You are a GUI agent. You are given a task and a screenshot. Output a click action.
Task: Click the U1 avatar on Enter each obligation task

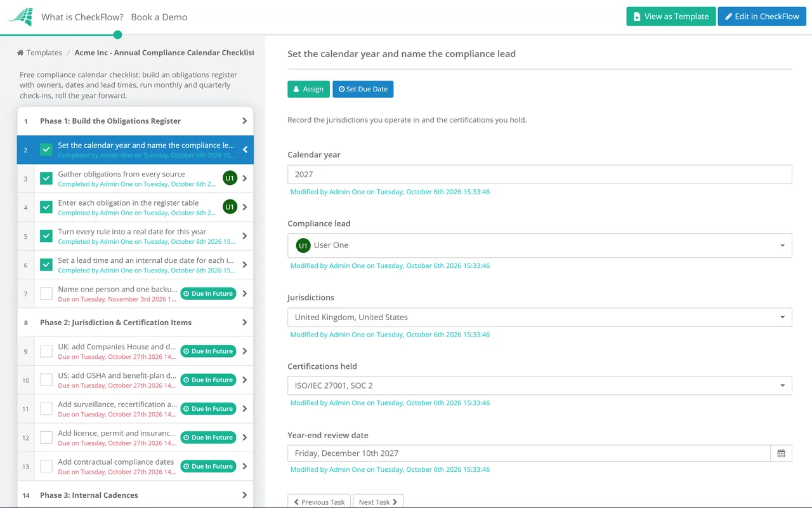230,207
